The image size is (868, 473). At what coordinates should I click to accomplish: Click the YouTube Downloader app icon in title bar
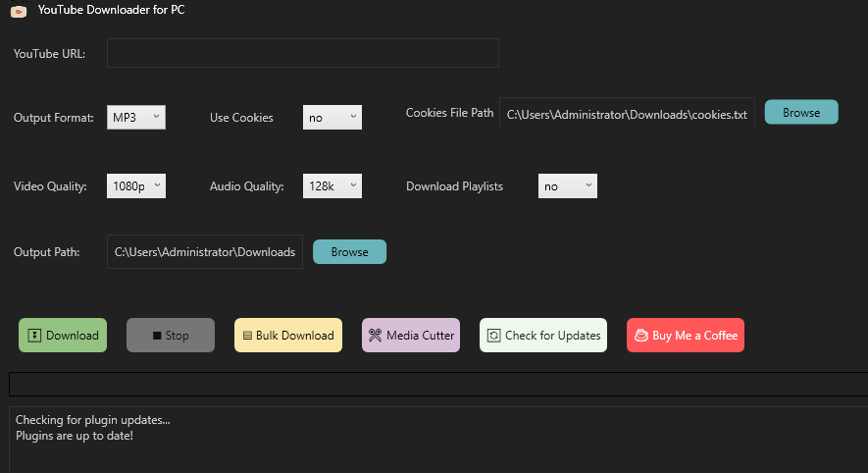[19, 10]
